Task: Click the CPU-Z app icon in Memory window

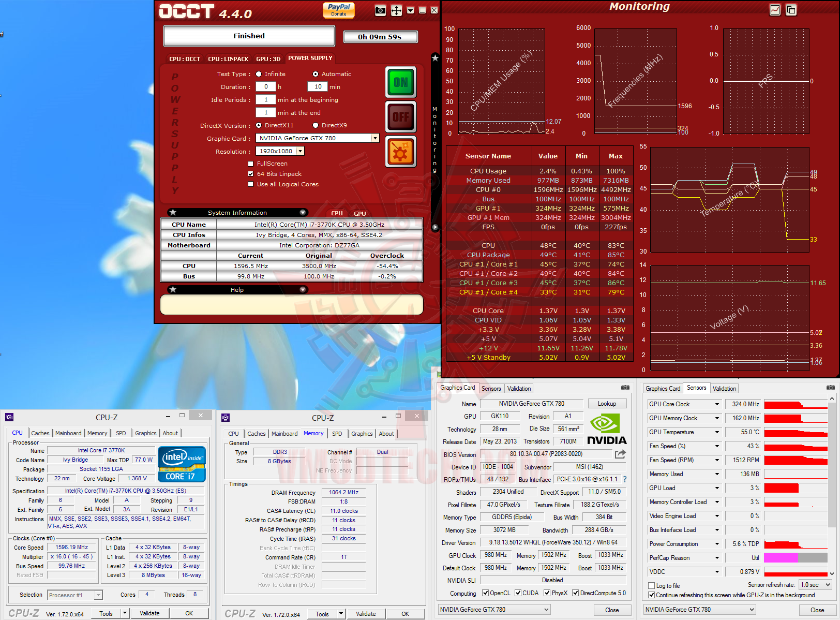Action: tap(225, 417)
